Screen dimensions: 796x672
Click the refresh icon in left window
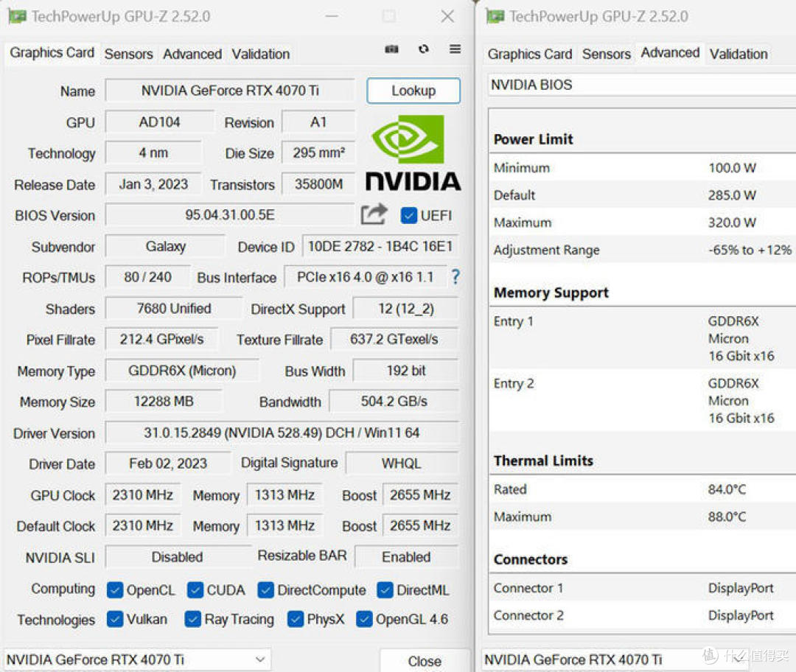click(x=423, y=49)
